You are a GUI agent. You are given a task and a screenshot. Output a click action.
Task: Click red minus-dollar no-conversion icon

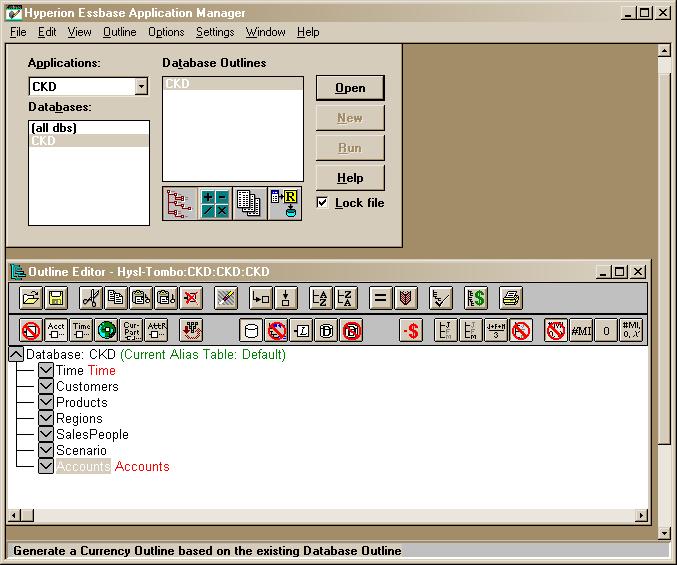(411, 331)
